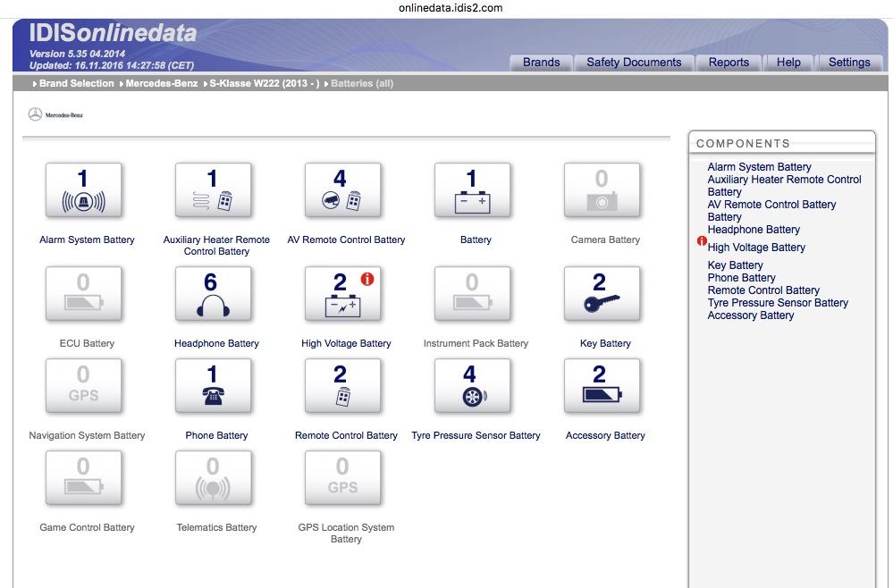
Task: Select AV Remote Control Battery in Components list
Action: (x=771, y=205)
